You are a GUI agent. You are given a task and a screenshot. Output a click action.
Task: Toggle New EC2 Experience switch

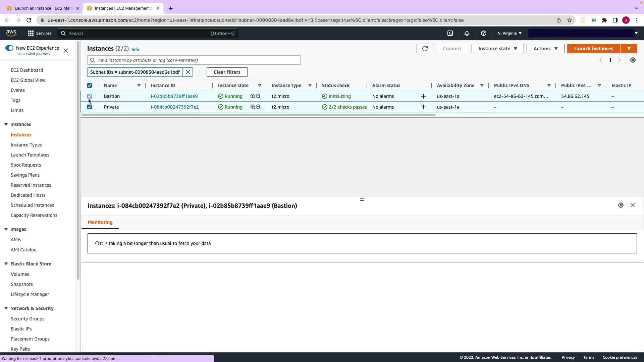9,48
